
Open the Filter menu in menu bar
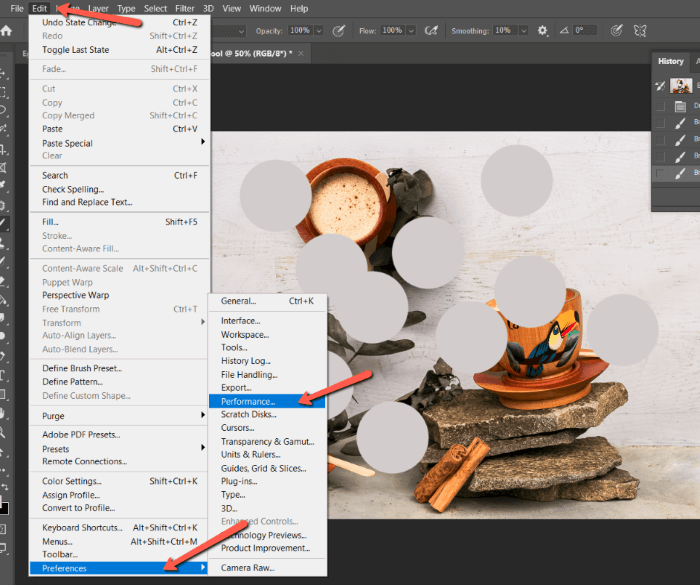pyautogui.click(x=185, y=8)
